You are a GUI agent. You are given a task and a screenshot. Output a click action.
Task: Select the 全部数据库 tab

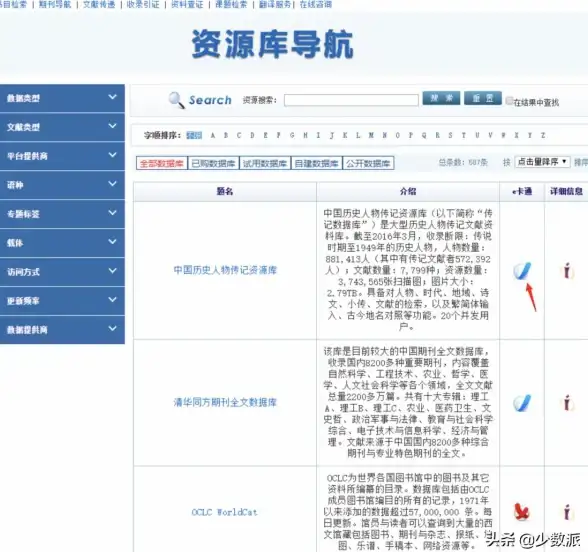162,163
